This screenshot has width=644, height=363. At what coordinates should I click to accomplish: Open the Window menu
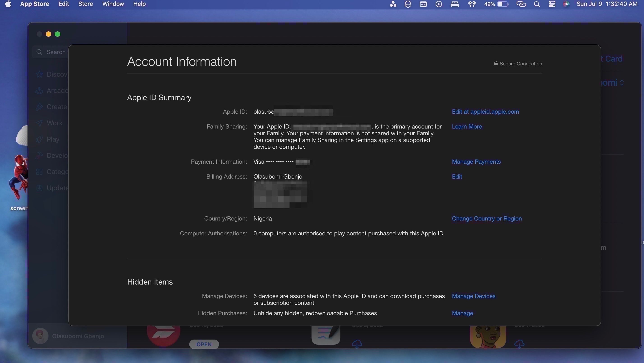click(x=113, y=4)
